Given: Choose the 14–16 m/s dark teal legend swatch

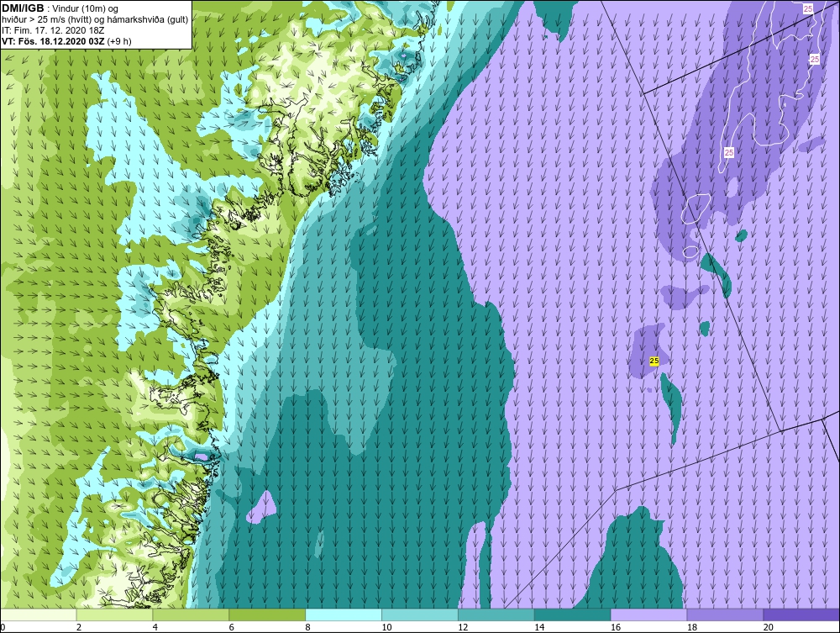Looking at the screenshot, I should click(x=573, y=615).
